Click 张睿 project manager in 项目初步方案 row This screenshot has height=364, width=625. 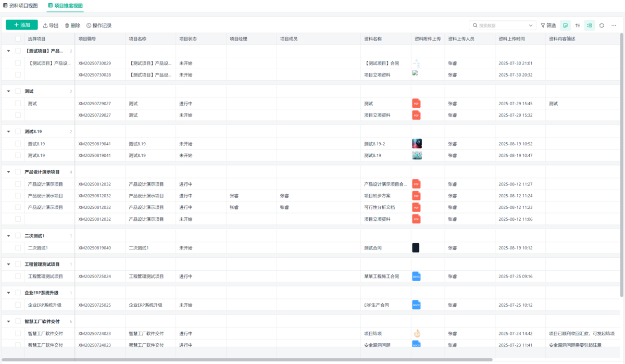234,196
